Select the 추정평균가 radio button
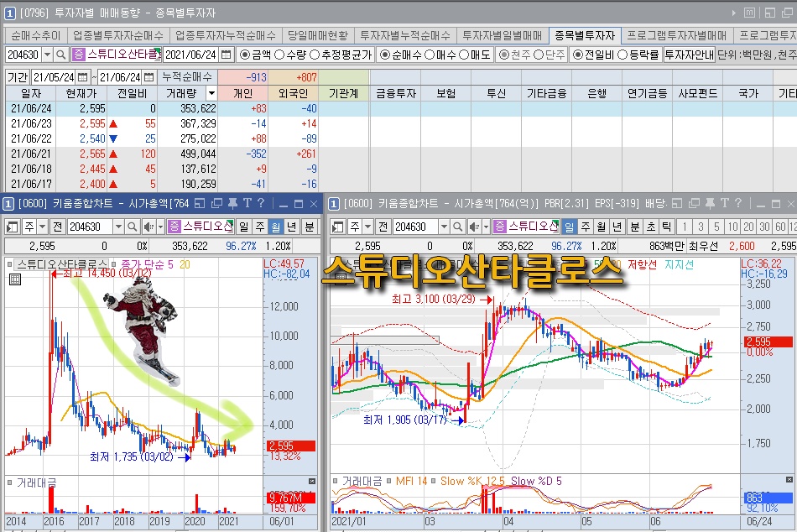 tap(315, 55)
